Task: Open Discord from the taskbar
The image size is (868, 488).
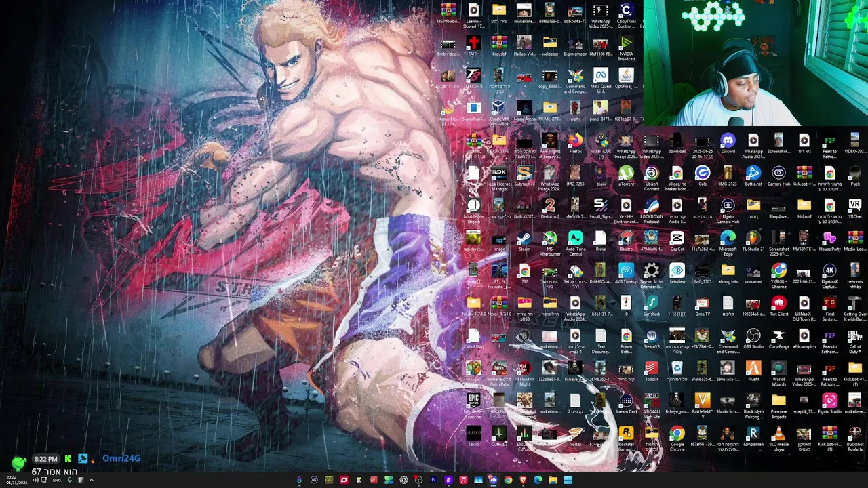Action: [x=493, y=480]
